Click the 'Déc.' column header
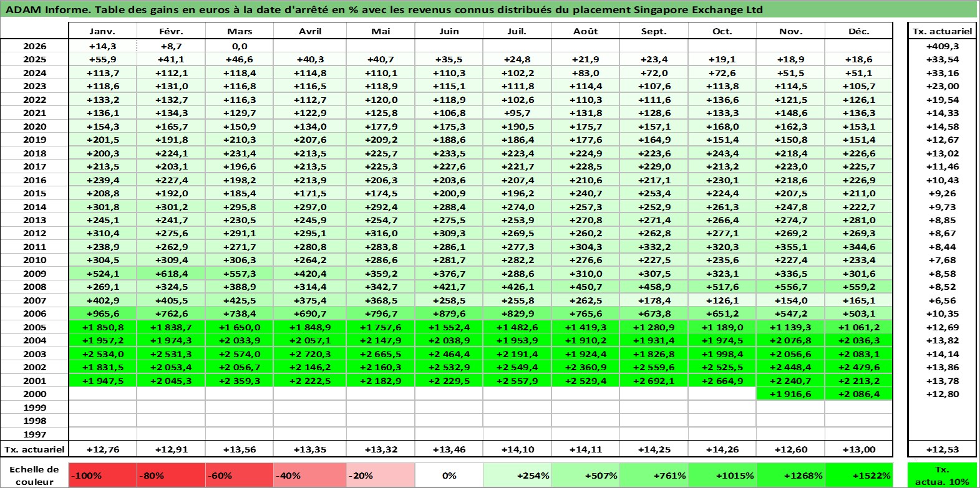The image size is (980, 488). click(858, 31)
